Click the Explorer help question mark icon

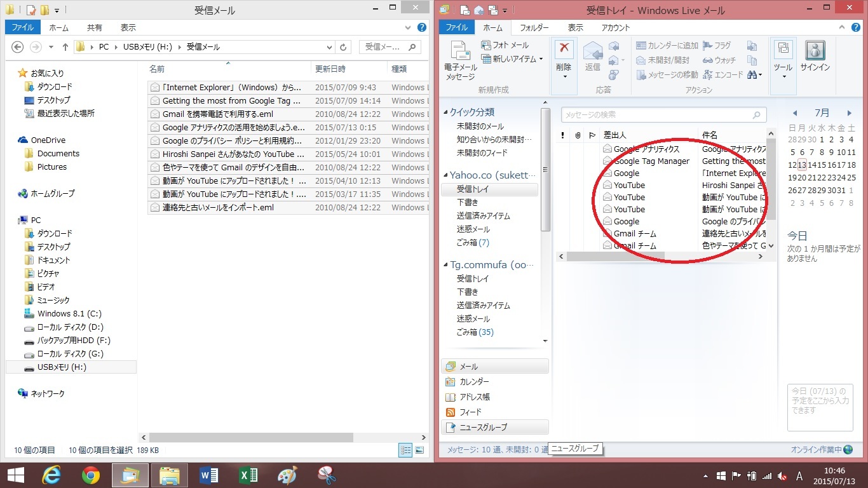click(422, 28)
